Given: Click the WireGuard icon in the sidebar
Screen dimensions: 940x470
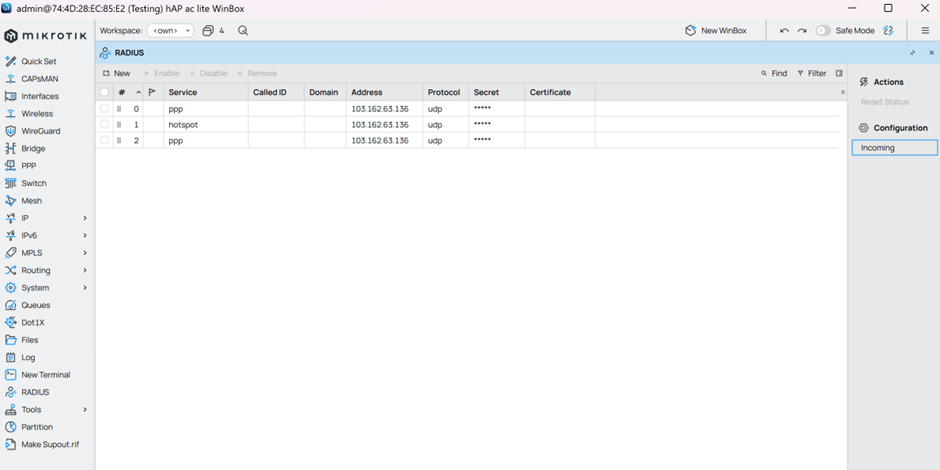Looking at the screenshot, I should click(x=11, y=131).
